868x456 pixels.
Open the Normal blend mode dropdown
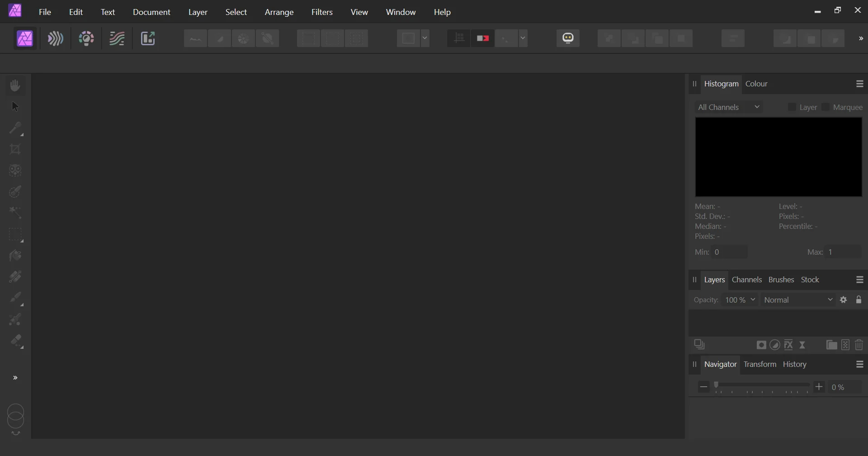coord(798,300)
